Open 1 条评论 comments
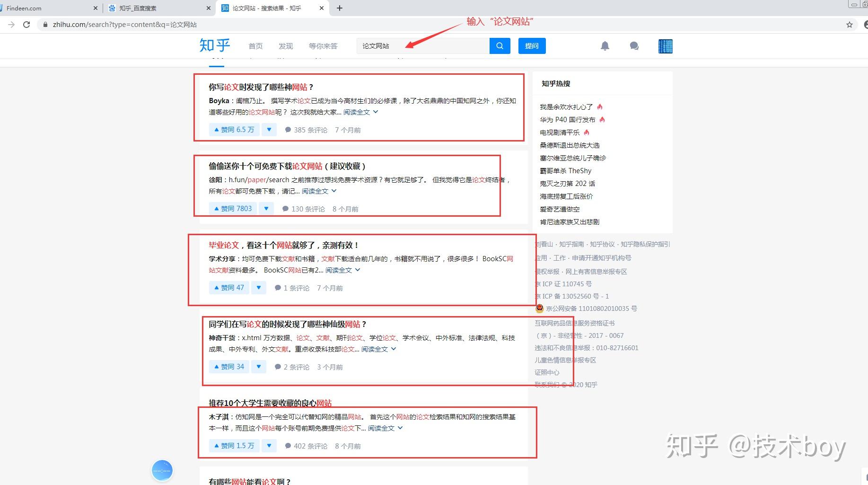 click(x=292, y=288)
